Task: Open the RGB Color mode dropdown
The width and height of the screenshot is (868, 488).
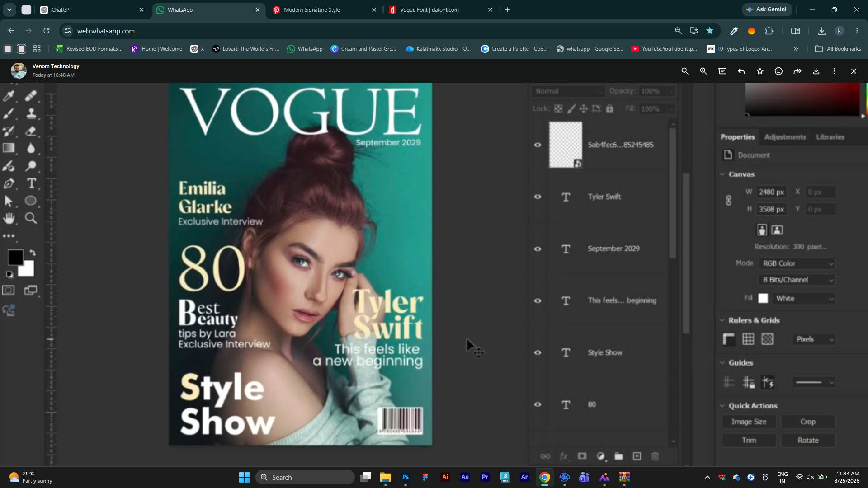Action: (x=797, y=263)
